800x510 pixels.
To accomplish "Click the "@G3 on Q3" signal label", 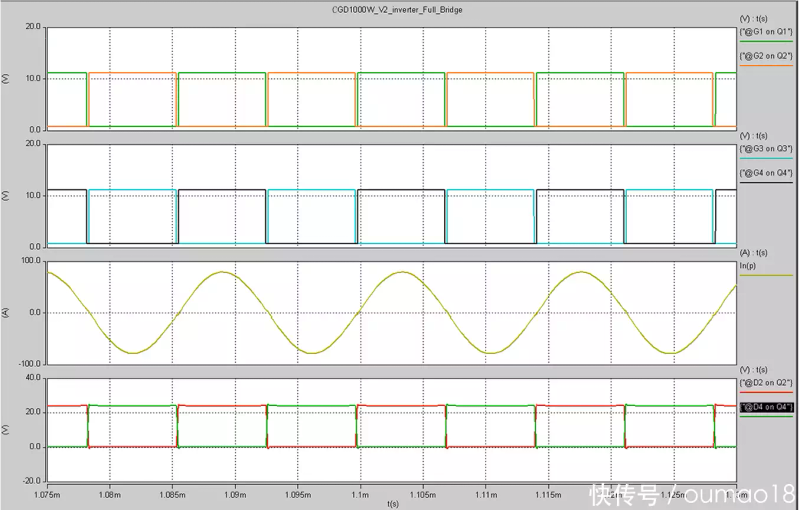I will click(x=765, y=149).
